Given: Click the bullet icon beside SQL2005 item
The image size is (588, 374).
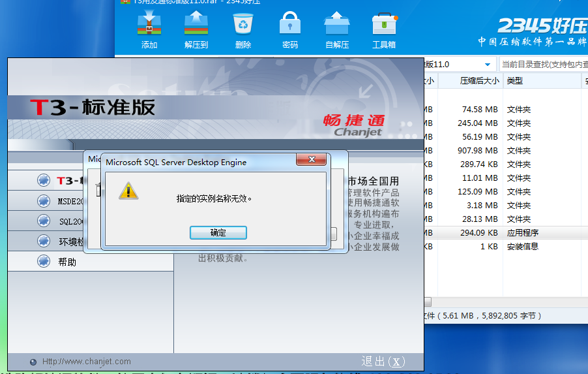Looking at the screenshot, I should 44,221.
